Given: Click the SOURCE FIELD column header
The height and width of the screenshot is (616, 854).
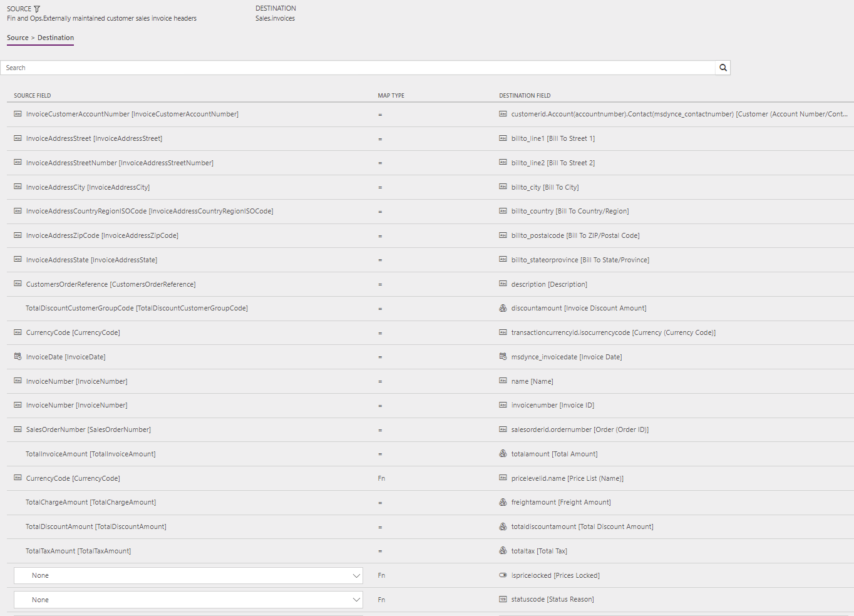Looking at the screenshot, I should pyautogui.click(x=32, y=95).
